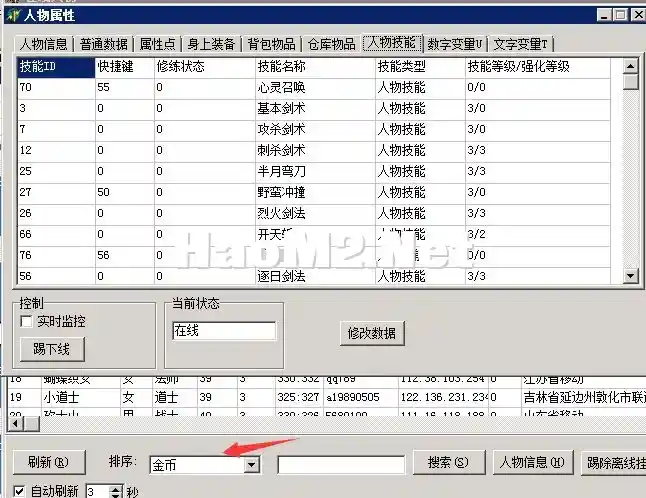646x498 pixels.
Task: Click the 踢除离线挂 button
Action: coord(614,463)
